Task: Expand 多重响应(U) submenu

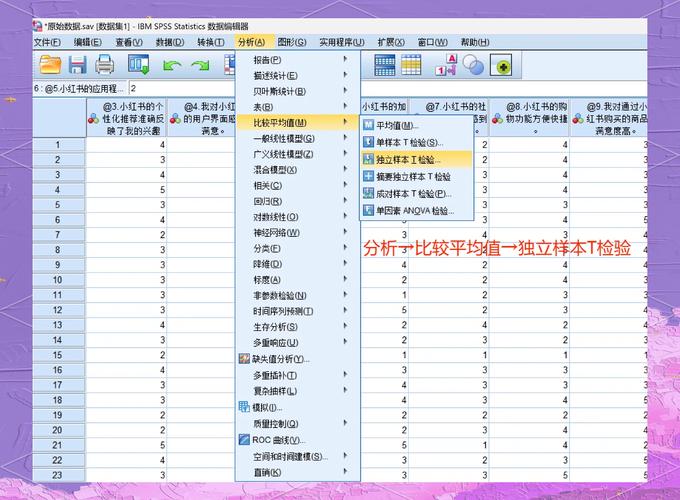Action: [x=298, y=342]
